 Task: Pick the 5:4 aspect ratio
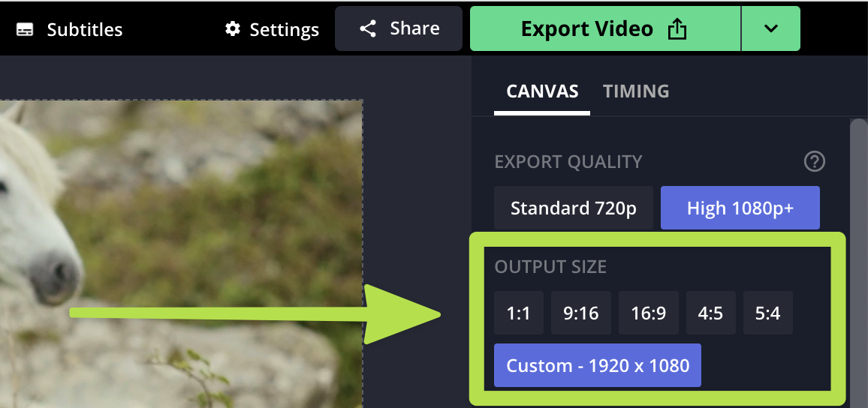767,313
